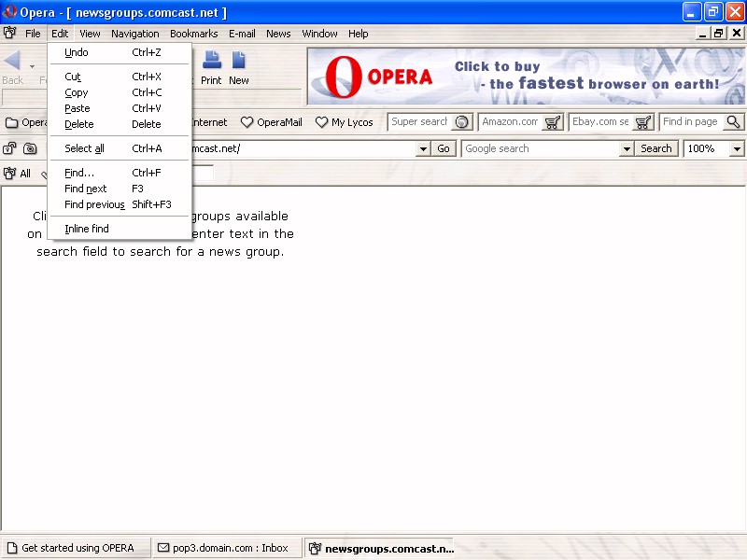Choose Cut from the Edit menu
This screenshot has height=560, width=747.
120,77
